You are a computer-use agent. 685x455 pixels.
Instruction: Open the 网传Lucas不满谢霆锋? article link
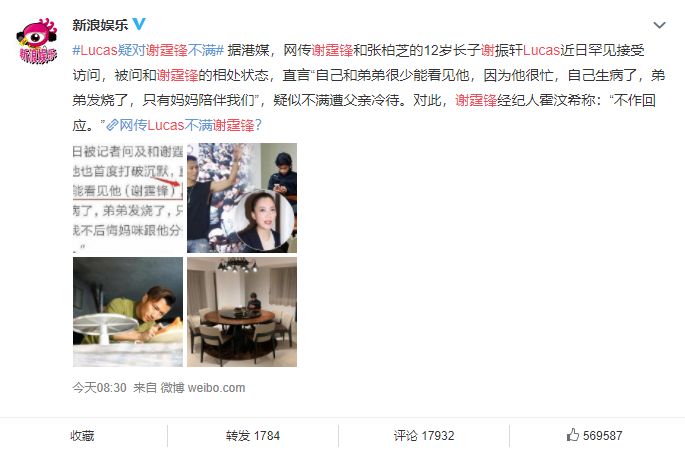click(190, 125)
